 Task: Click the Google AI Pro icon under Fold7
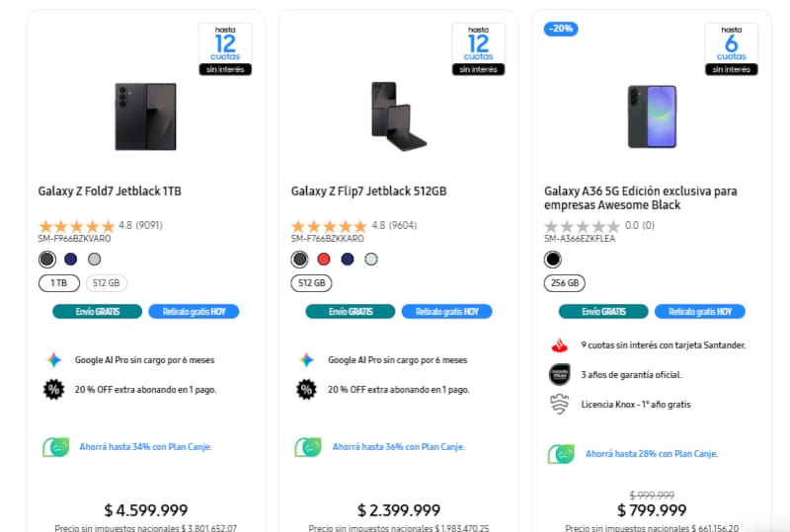pos(53,360)
